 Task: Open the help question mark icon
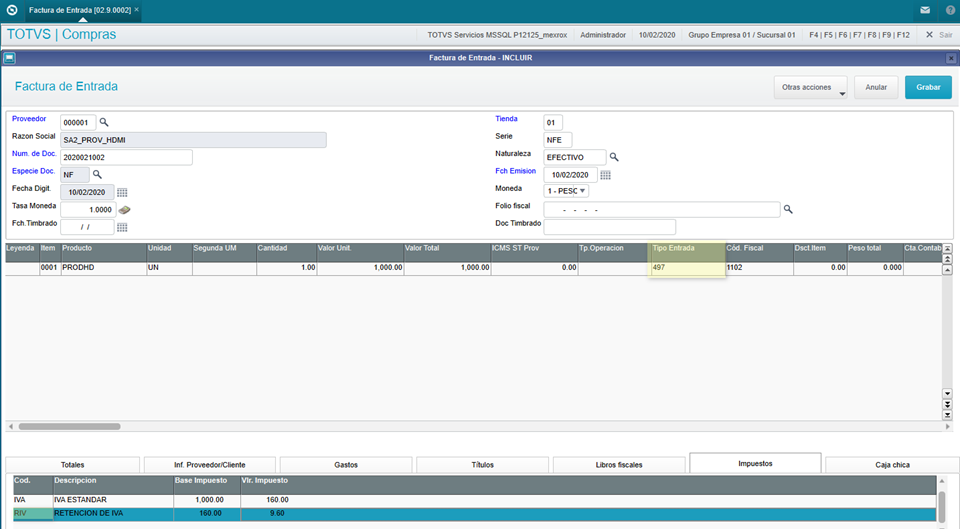pyautogui.click(x=950, y=10)
